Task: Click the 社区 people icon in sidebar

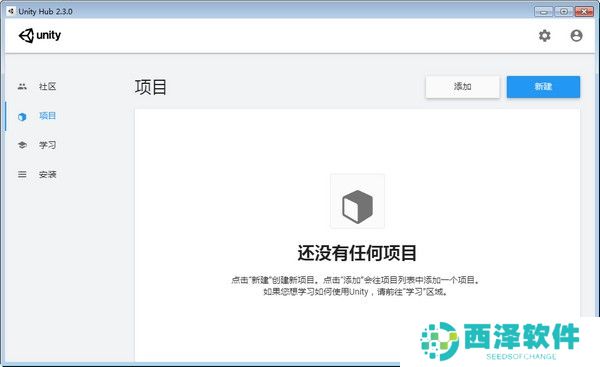Action: pos(22,86)
